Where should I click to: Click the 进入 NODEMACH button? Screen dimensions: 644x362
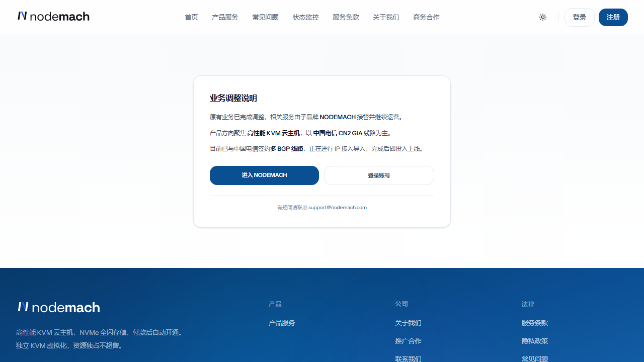(264, 175)
